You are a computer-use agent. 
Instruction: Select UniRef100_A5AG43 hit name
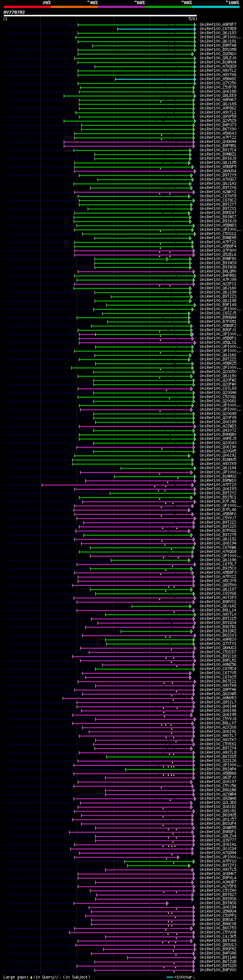click(218, 133)
